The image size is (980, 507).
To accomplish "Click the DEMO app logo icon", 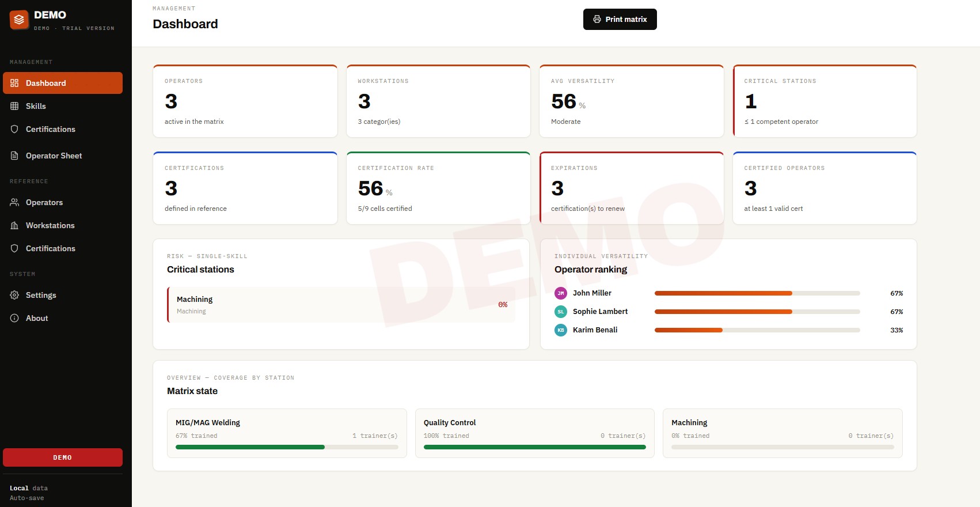I will [19, 20].
